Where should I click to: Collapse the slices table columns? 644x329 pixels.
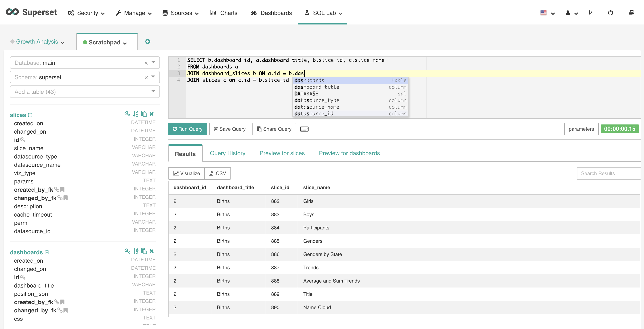point(30,115)
